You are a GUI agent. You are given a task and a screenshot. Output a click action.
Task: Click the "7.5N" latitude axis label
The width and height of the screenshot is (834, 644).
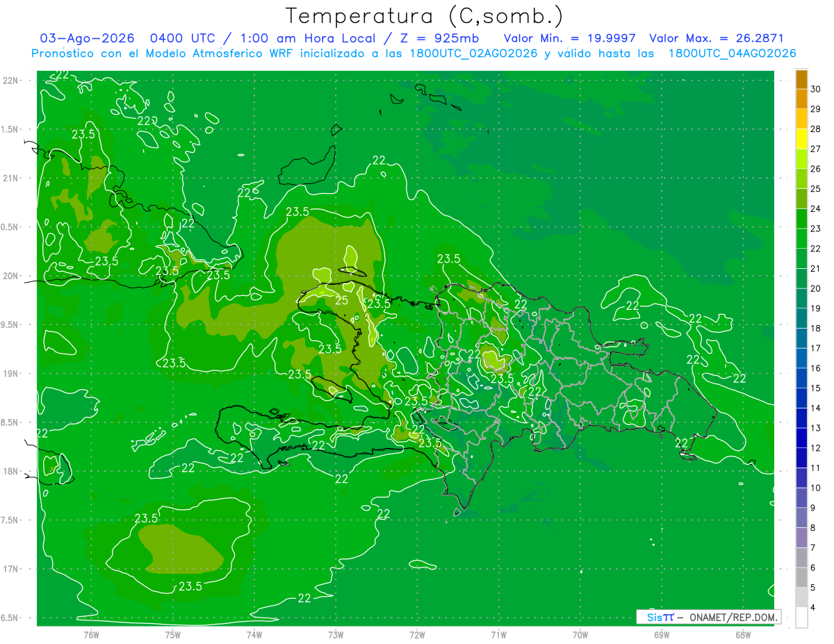click(x=10, y=520)
